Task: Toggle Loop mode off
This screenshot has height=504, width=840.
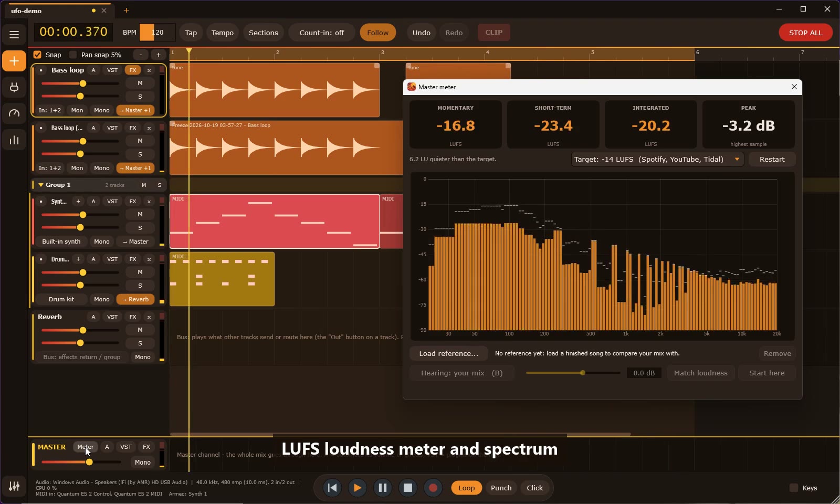Action: 466,488
